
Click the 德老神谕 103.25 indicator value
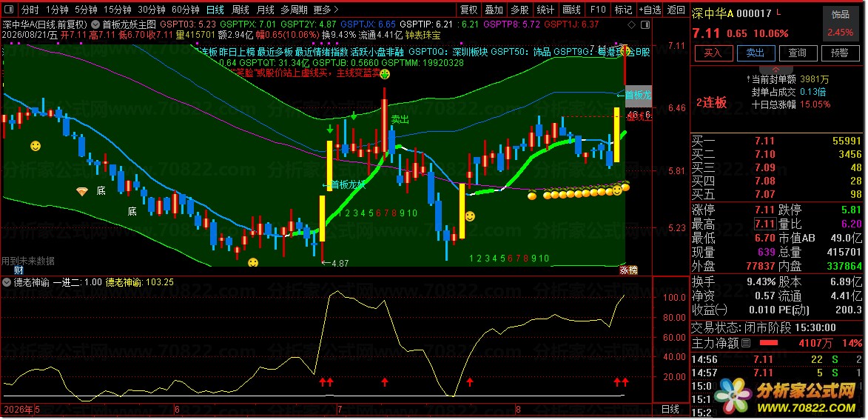(140, 282)
